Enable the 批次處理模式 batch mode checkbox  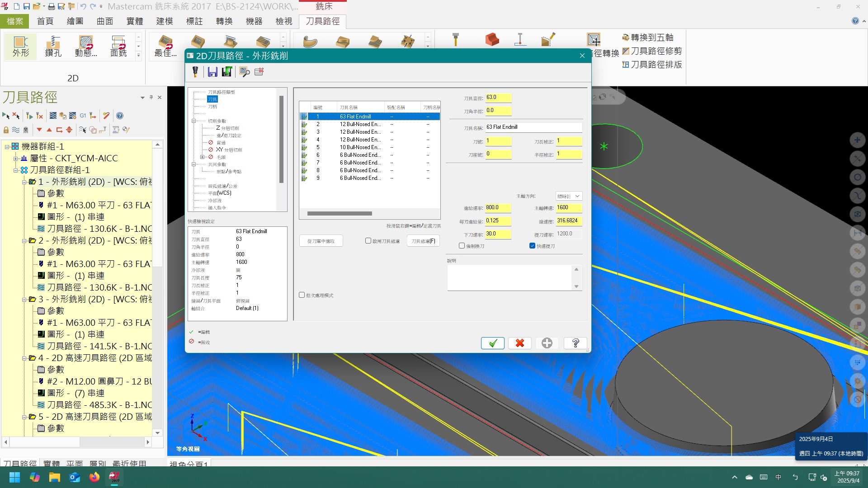[x=302, y=295]
